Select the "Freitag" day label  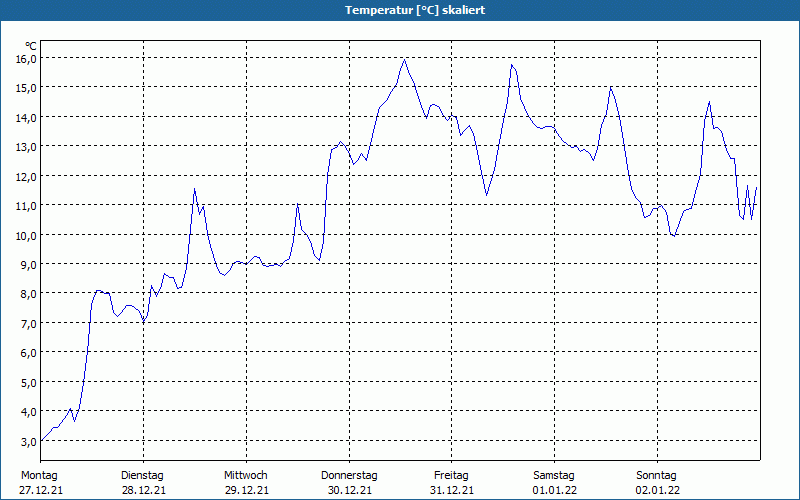[452, 475]
